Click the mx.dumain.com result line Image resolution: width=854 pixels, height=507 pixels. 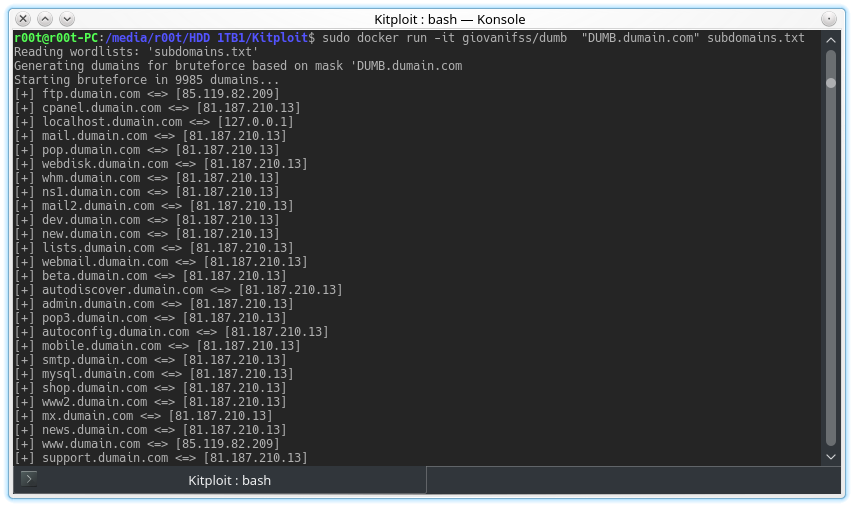pos(143,416)
